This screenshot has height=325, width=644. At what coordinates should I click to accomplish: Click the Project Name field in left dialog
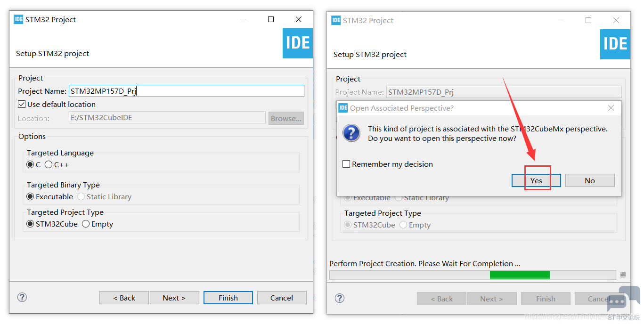(x=187, y=91)
